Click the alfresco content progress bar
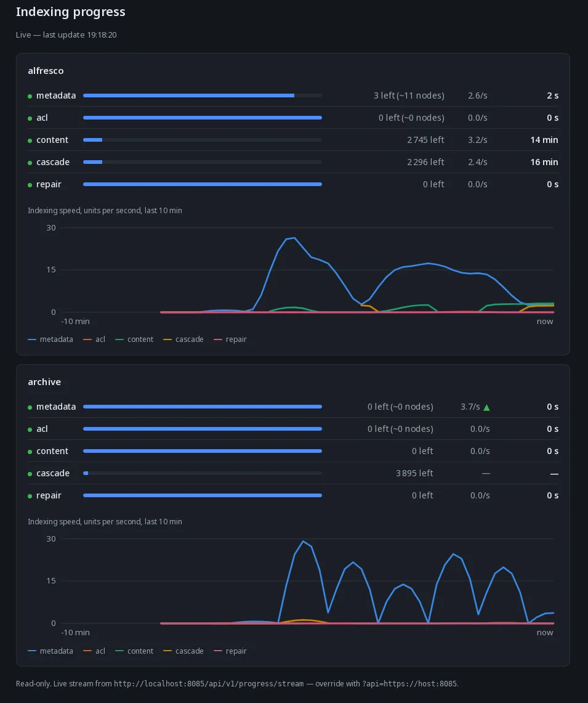 tap(203, 140)
